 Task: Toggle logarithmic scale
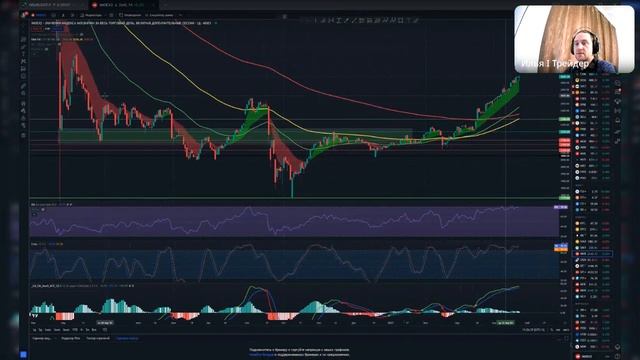(x=558, y=329)
